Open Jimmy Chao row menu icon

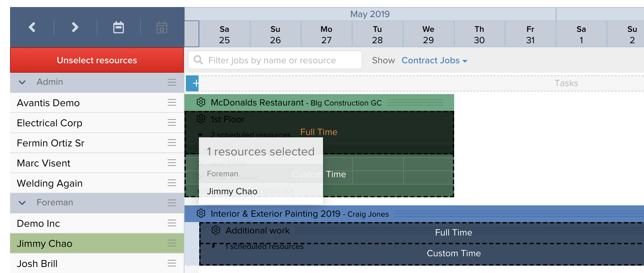click(172, 243)
